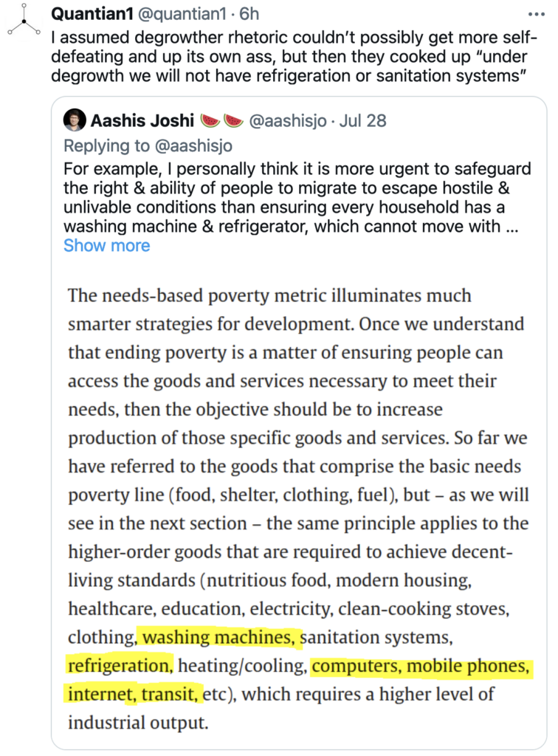The height and width of the screenshot is (756, 558).
Task: Click the second watermelon emoji
Action: (x=234, y=120)
